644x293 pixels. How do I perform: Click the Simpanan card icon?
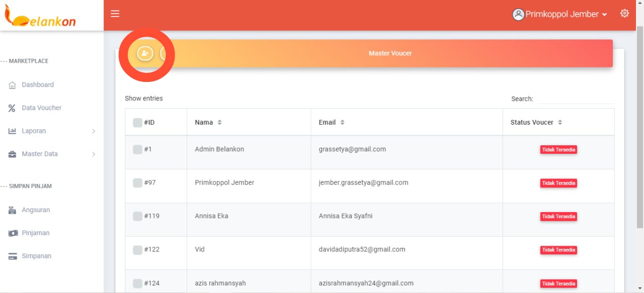pyautogui.click(x=13, y=256)
